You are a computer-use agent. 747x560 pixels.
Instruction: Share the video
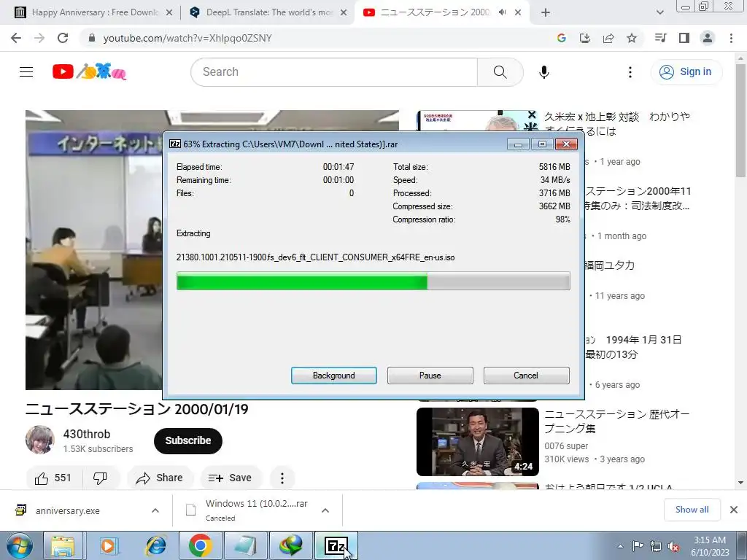pos(159,478)
